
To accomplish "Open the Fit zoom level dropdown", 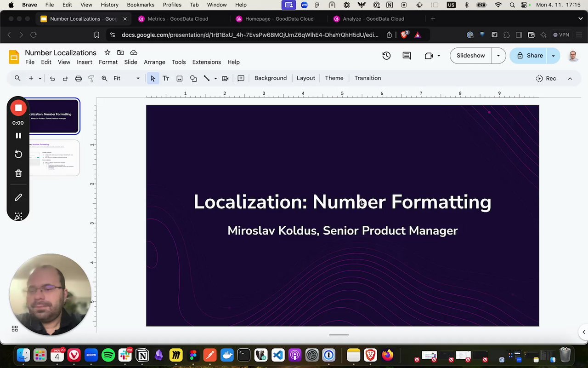I will pos(126,79).
